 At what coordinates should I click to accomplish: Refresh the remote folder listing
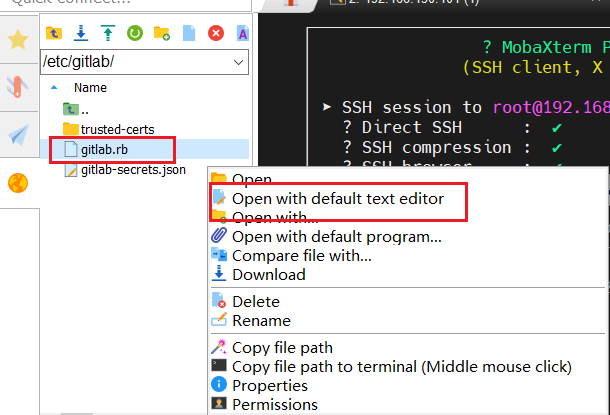tap(135, 34)
